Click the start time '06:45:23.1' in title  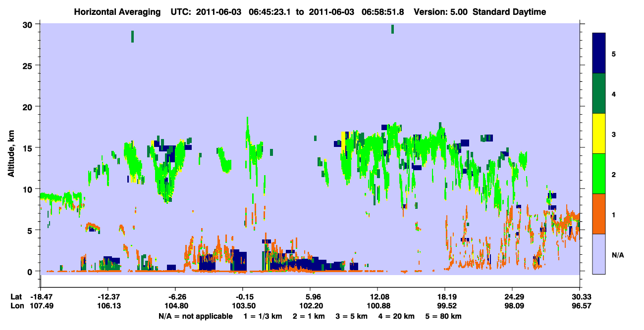click(269, 12)
